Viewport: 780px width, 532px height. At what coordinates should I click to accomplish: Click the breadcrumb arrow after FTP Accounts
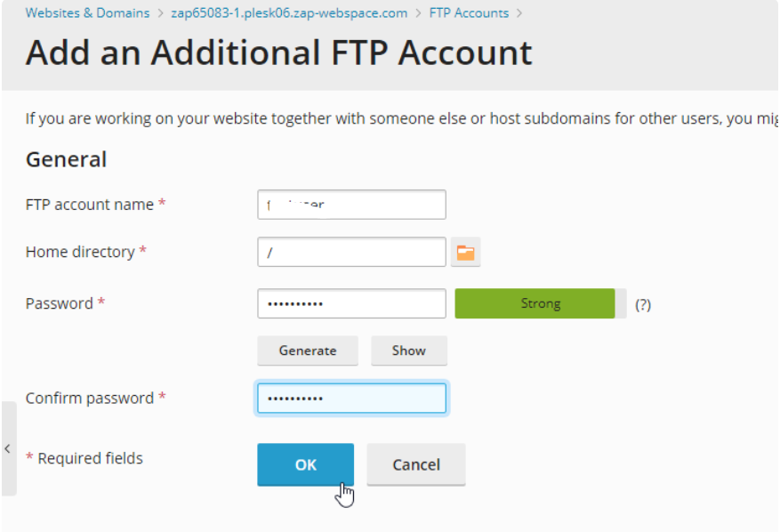[519, 13]
